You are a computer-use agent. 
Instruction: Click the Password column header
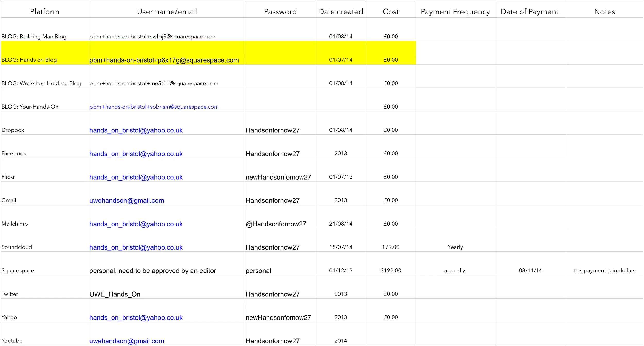(280, 12)
